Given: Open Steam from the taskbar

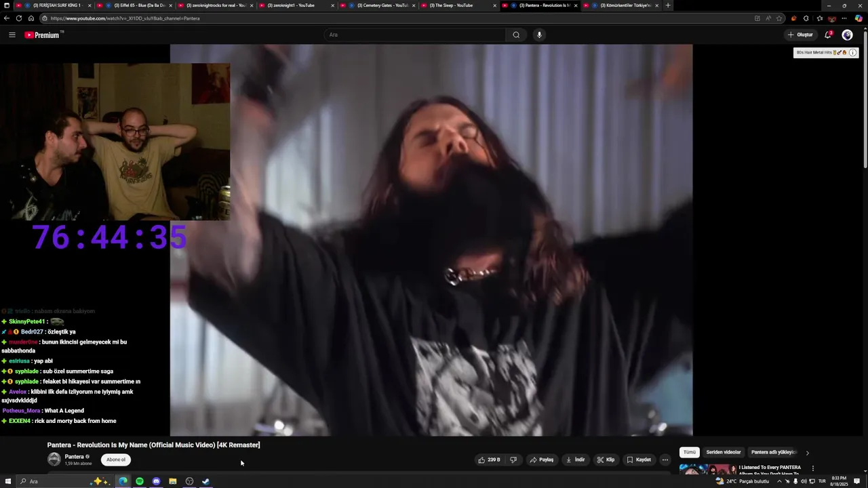Looking at the screenshot, I should (x=206, y=481).
